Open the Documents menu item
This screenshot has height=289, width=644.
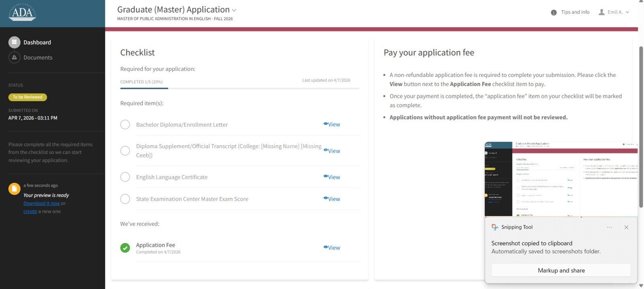(38, 58)
